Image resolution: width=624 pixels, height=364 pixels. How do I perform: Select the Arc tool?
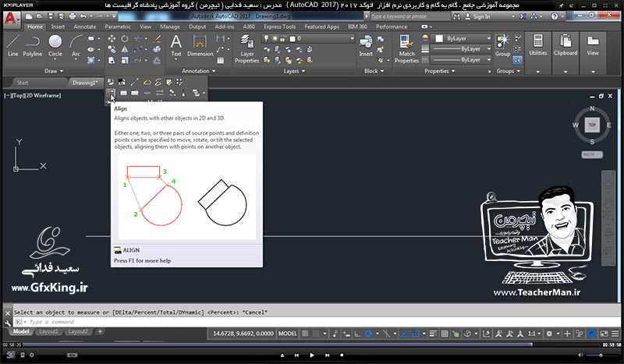point(76,45)
